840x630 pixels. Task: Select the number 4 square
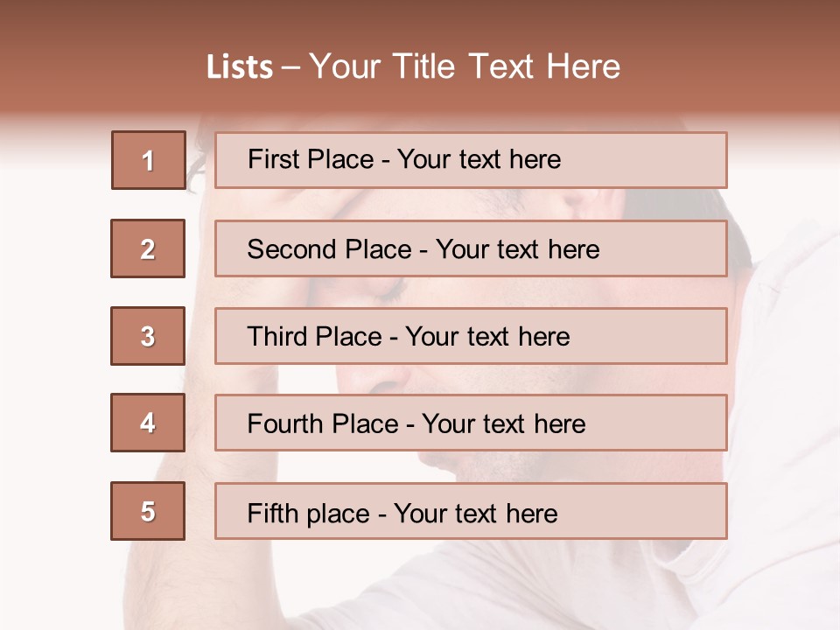[148, 423]
